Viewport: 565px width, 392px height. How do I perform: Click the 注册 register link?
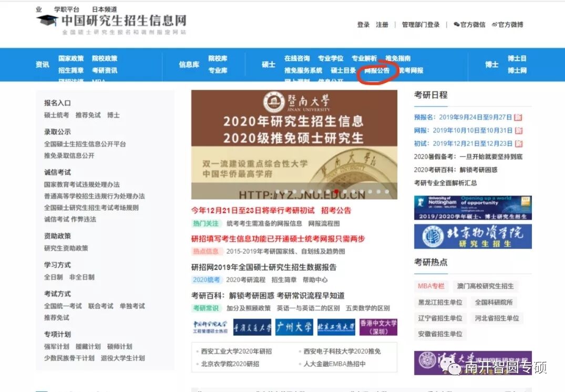pos(382,25)
